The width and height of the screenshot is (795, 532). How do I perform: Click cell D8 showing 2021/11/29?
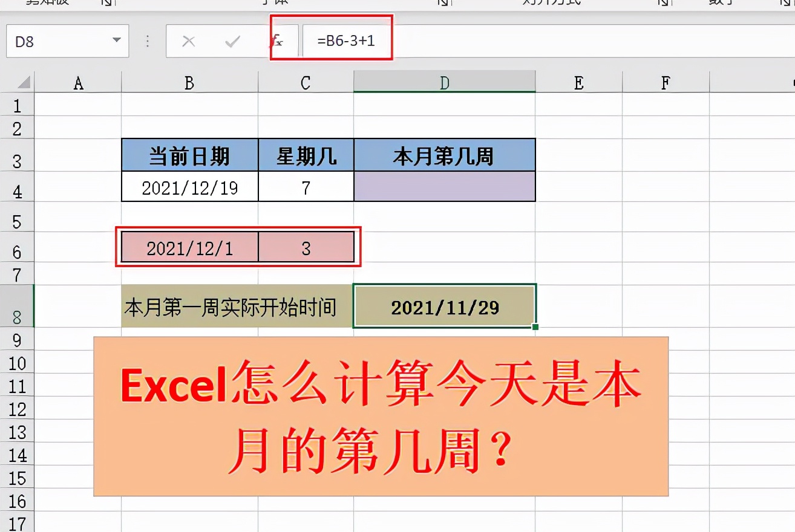click(x=445, y=306)
